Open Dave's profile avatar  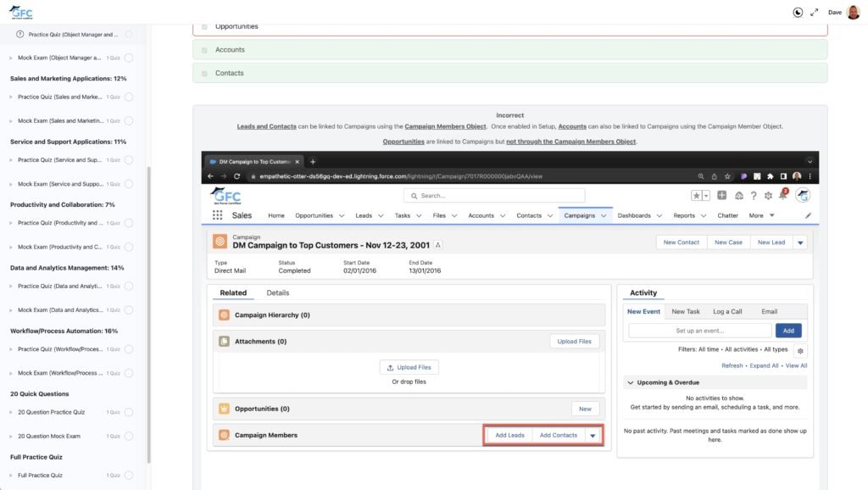pyautogui.click(x=853, y=12)
